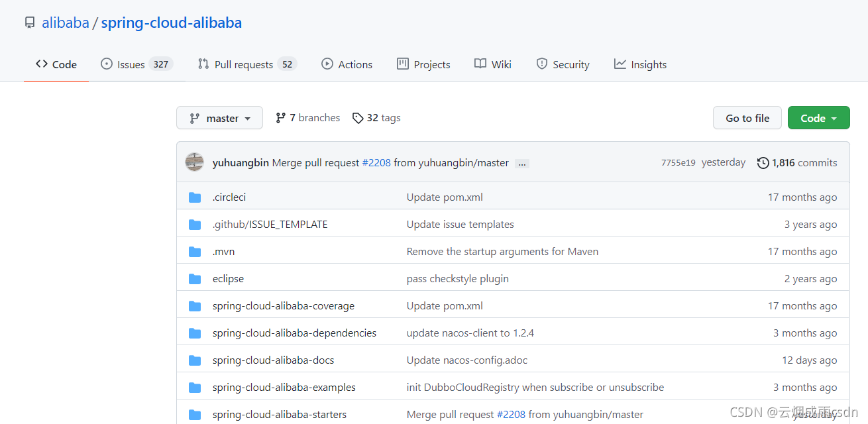The height and width of the screenshot is (424, 868).
Task: Switch to the Code tab
Action: click(x=56, y=64)
